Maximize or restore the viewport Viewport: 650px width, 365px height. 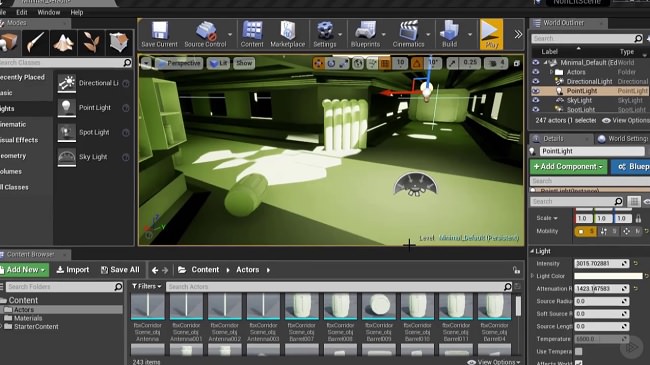(517, 63)
